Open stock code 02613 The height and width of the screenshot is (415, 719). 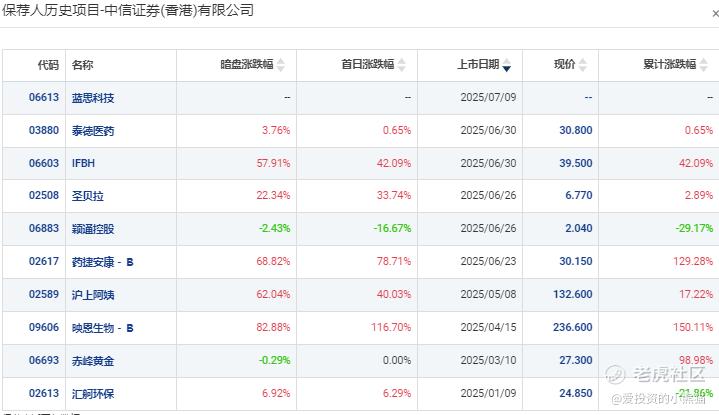[44, 393]
